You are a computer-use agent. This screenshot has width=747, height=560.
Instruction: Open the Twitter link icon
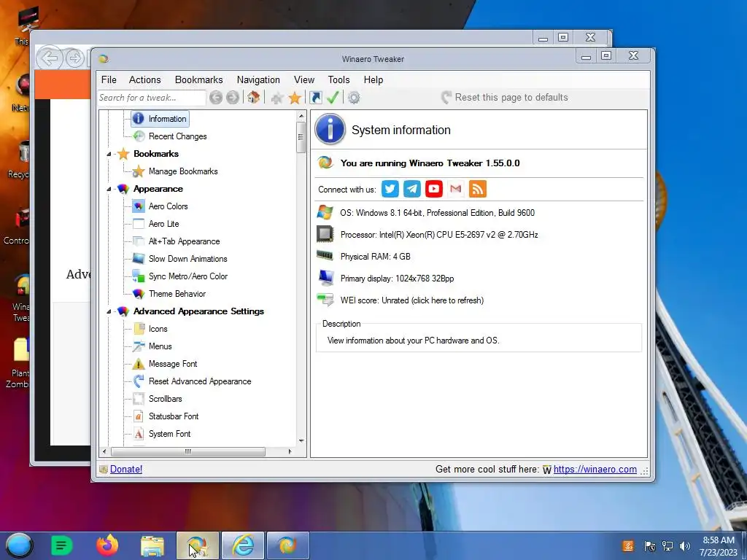(x=390, y=189)
